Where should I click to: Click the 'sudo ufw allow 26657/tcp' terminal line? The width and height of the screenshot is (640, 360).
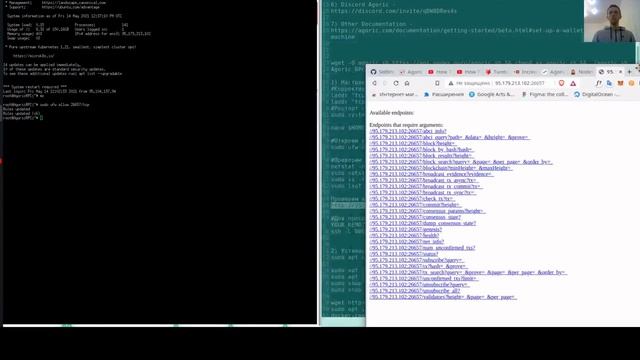pyautogui.click(x=46, y=104)
